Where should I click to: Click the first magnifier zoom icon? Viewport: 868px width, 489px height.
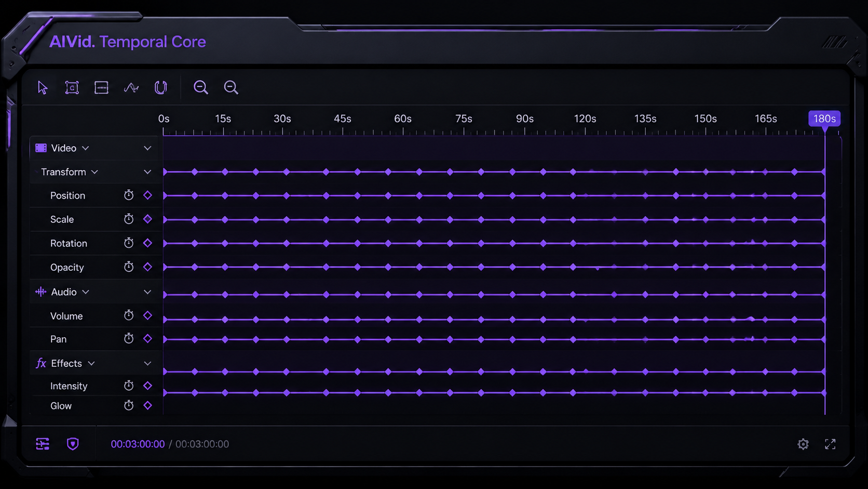[201, 87]
